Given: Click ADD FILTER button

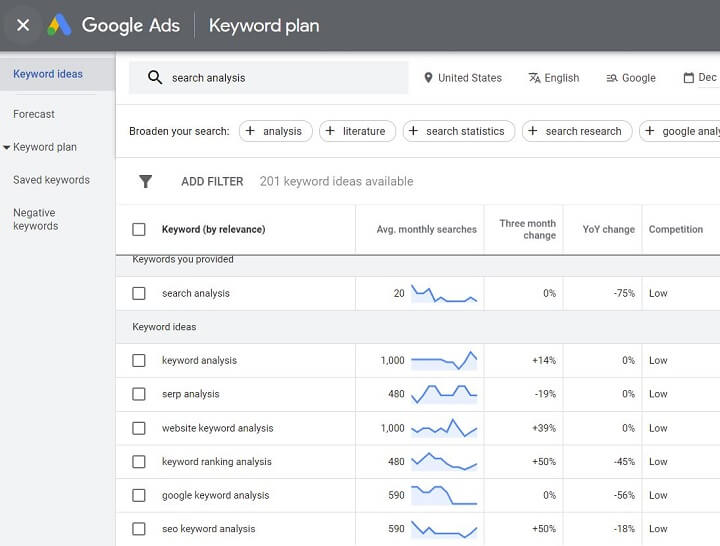Looking at the screenshot, I should pos(212,181).
